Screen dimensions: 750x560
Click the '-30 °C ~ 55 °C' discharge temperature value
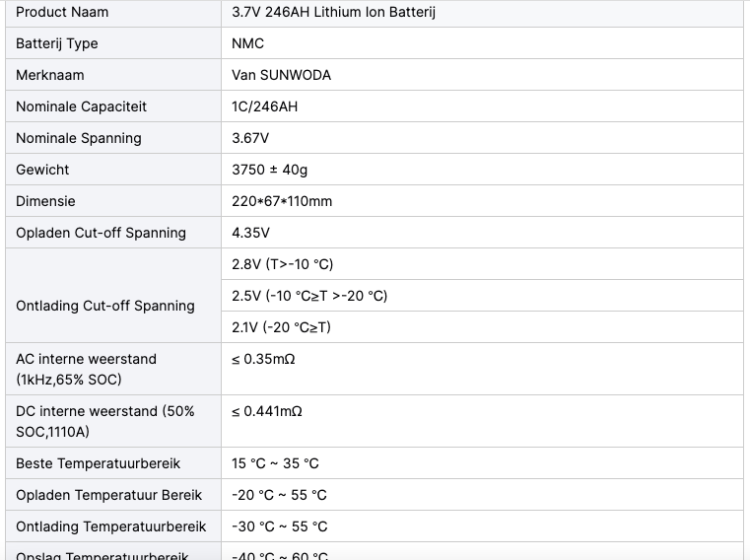click(x=280, y=527)
